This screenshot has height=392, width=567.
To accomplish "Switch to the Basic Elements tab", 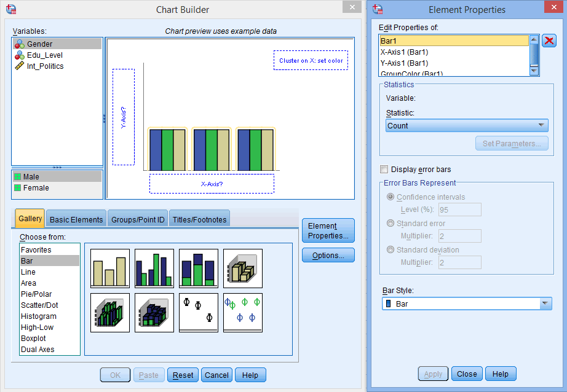I will [x=77, y=218].
